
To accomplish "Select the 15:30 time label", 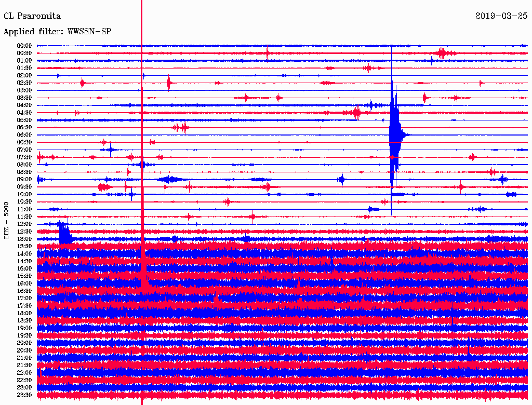I will point(24,276).
